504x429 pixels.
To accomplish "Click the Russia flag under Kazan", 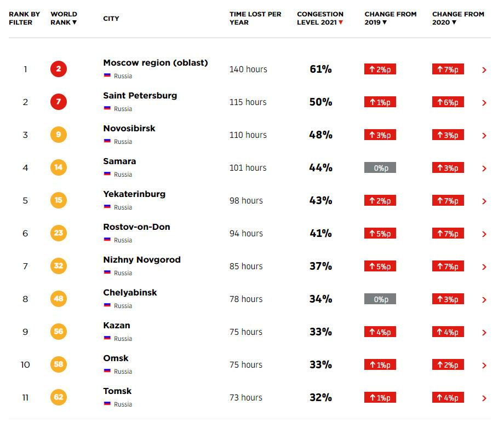I will coord(107,338).
